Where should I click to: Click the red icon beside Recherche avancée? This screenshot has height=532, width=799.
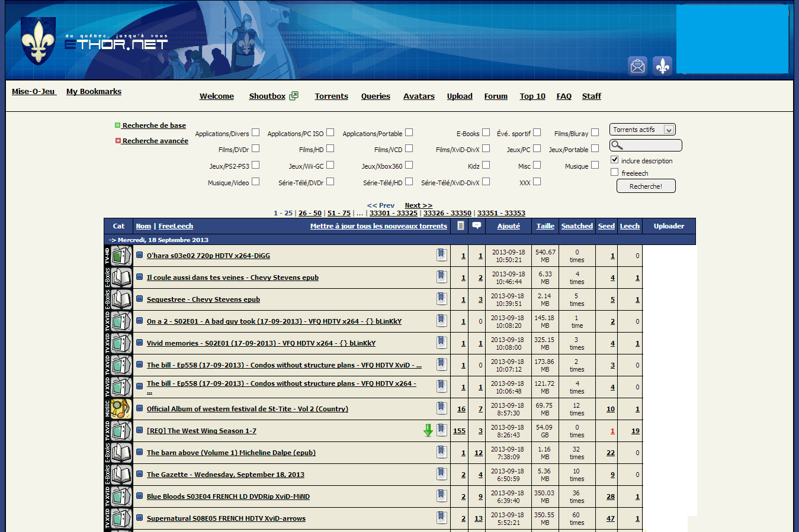click(x=118, y=141)
